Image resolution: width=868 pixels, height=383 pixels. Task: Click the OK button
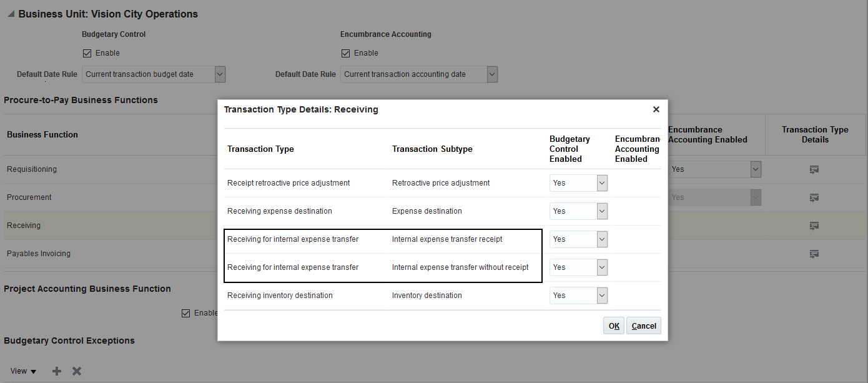614,326
